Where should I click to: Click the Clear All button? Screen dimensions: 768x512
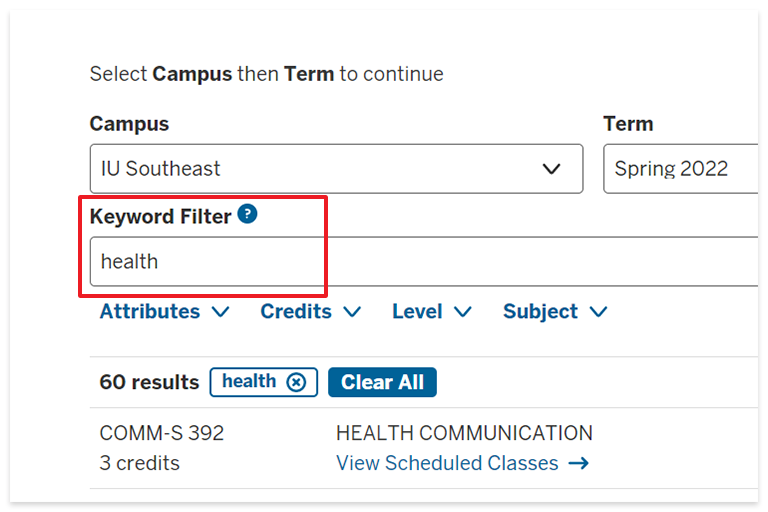tap(382, 382)
